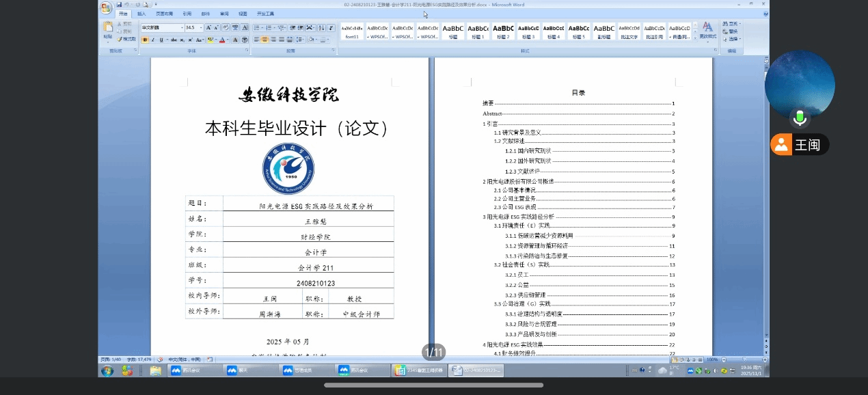This screenshot has width=868, height=395.
Task: Click the 替换 (Replace) button
Action: pos(733,31)
